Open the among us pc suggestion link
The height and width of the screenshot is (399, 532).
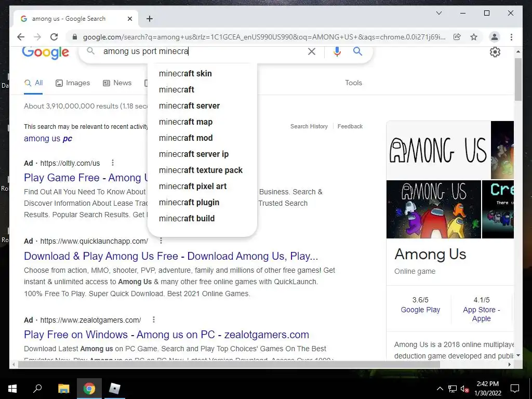click(x=48, y=138)
